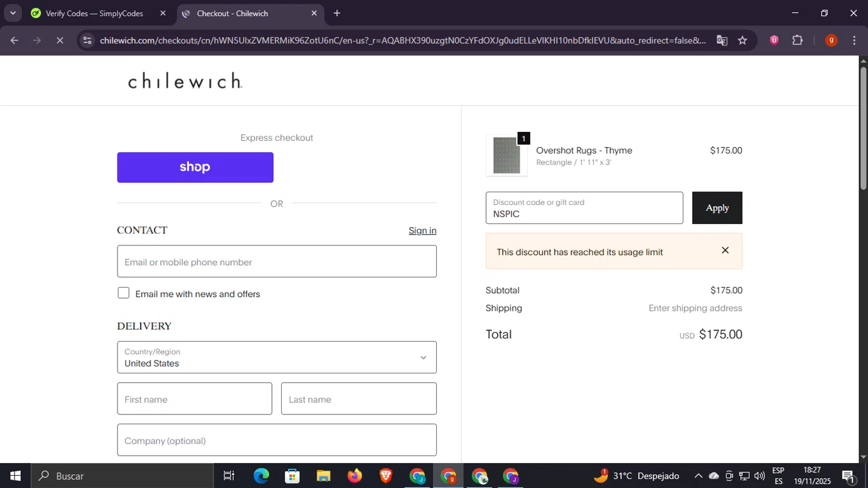
Task: Open the OneDrive cloud tray icon
Action: click(x=714, y=476)
